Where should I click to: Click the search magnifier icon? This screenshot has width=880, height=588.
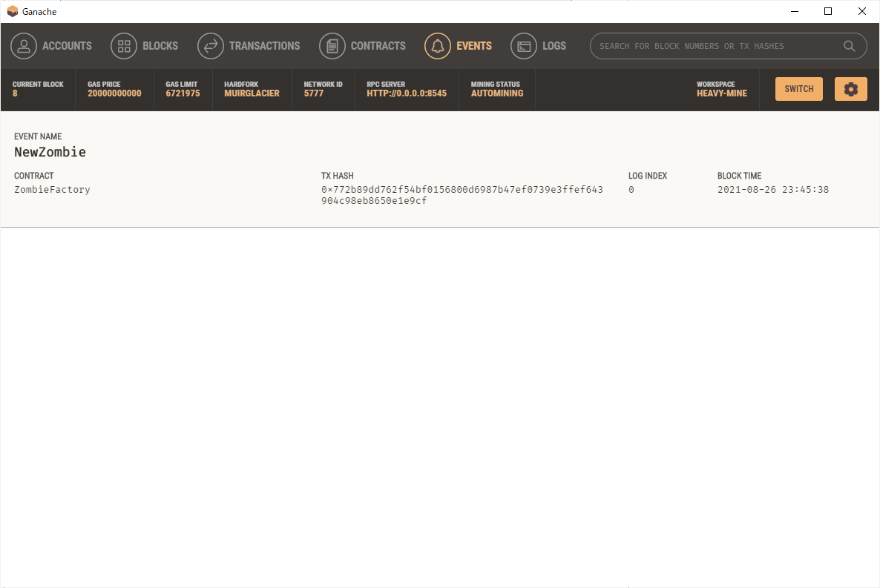point(850,46)
